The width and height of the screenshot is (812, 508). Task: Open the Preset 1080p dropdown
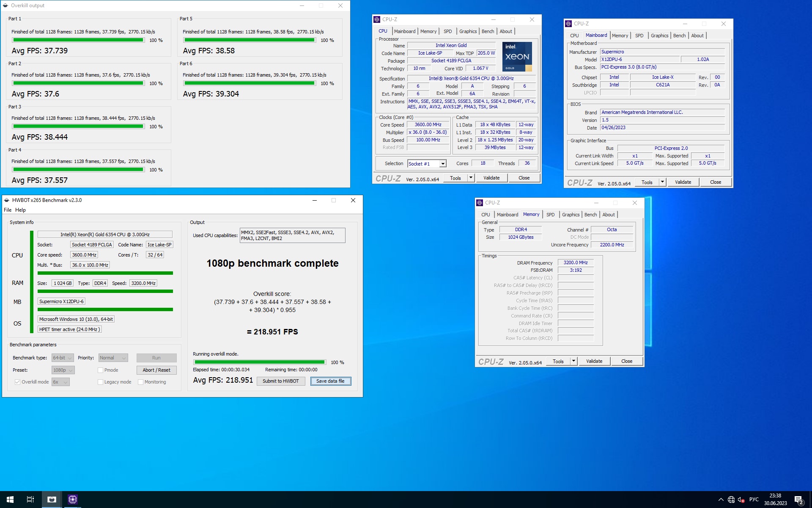point(63,370)
